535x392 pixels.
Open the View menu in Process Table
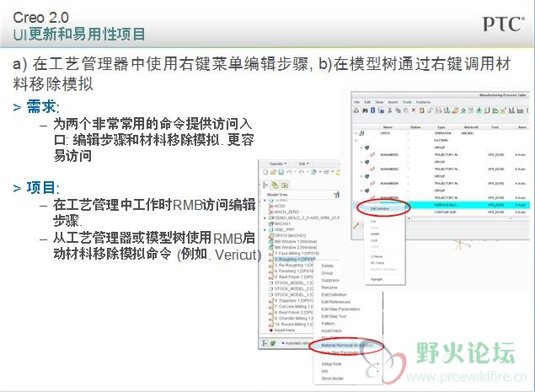379,102
